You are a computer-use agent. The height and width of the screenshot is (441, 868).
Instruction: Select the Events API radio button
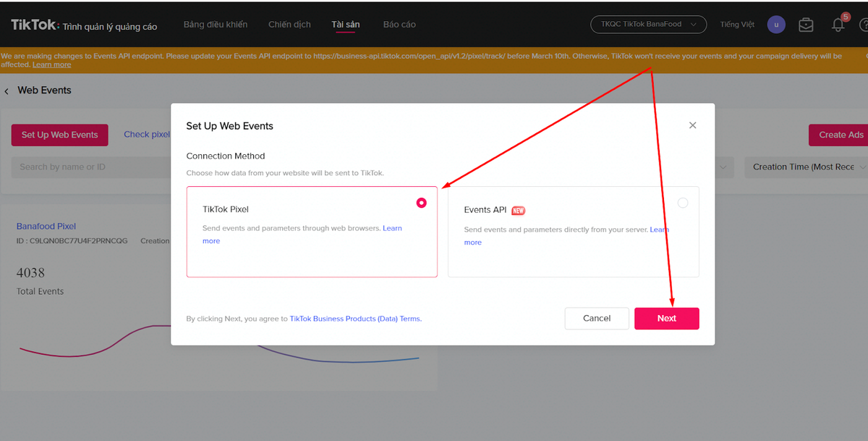683,203
